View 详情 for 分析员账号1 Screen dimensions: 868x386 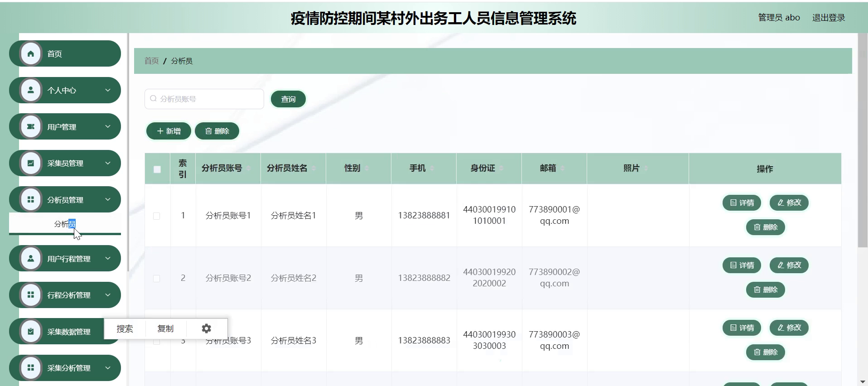pyautogui.click(x=742, y=203)
